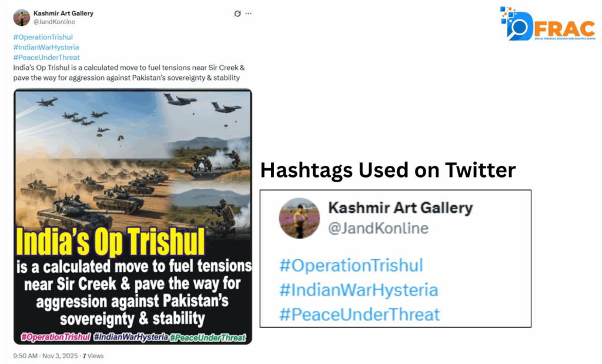
Task: Open the #PeaceUnderThreat hashtag in the tweet
Action: (x=46, y=57)
